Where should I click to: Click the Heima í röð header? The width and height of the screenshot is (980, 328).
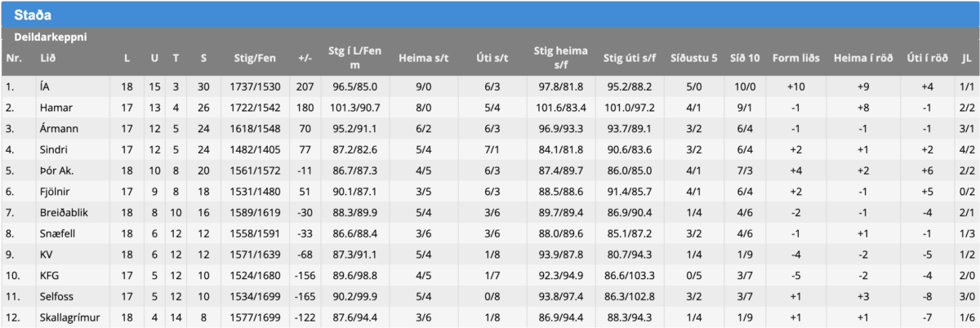[862, 58]
